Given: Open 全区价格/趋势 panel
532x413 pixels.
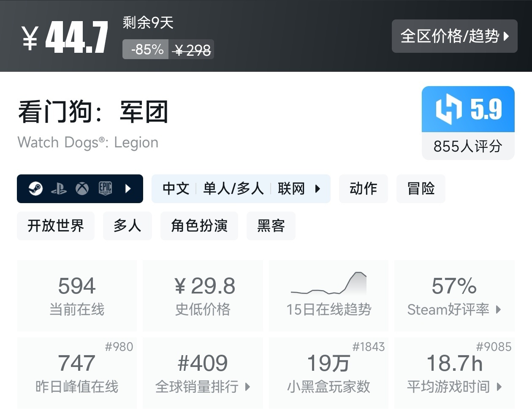Looking at the screenshot, I should 454,36.
